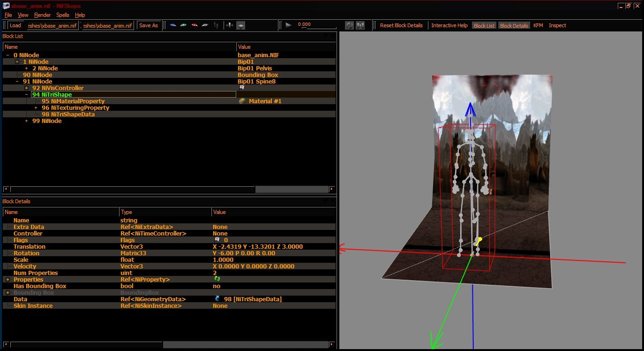
Task: Toggle the Block List toolbar button
Action: pyautogui.click(x=484, y=25)
